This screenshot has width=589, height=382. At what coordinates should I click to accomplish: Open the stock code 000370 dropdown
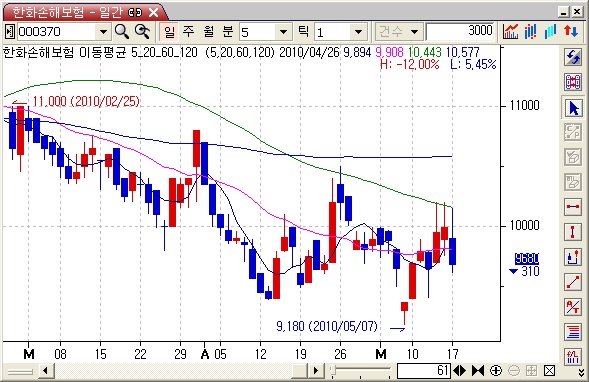[x=103, y=32]
